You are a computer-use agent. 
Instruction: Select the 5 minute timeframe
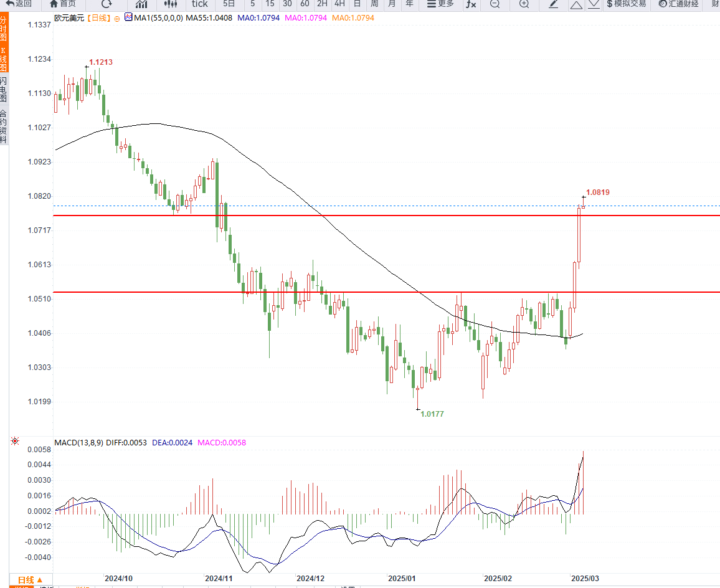point(252,4)
